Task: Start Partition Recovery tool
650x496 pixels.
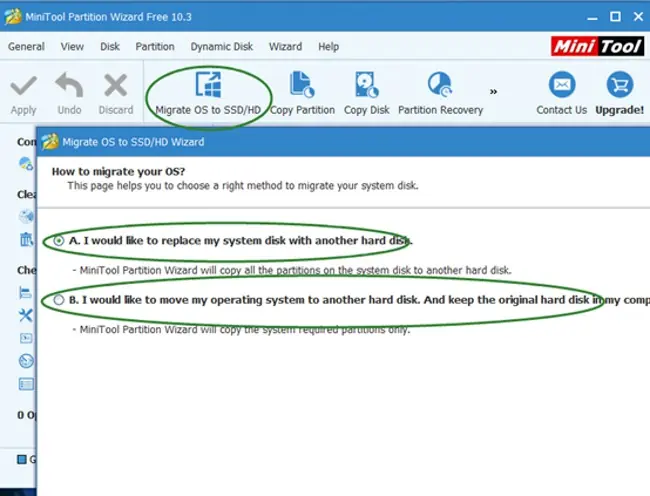Action: (441, 94)
